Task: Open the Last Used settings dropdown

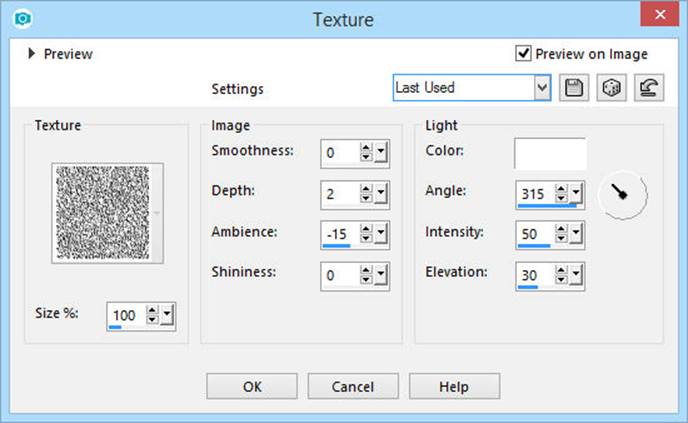Action: (542, 88)
